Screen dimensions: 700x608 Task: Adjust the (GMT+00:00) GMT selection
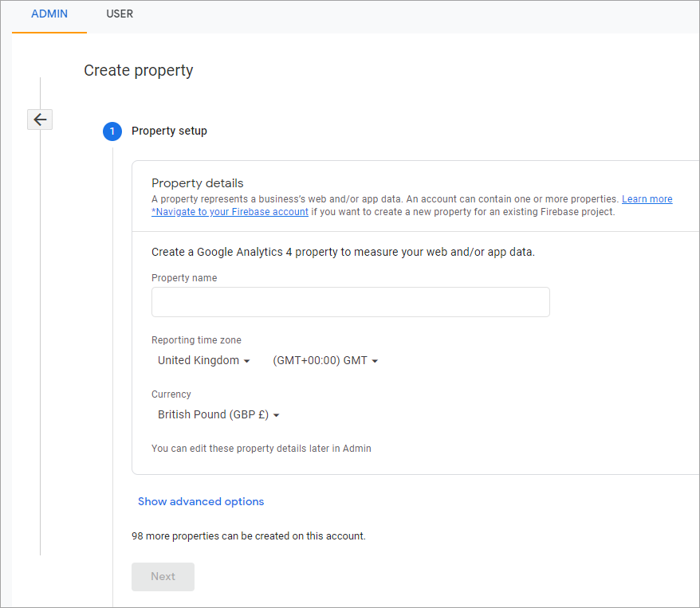coord(324,360)
